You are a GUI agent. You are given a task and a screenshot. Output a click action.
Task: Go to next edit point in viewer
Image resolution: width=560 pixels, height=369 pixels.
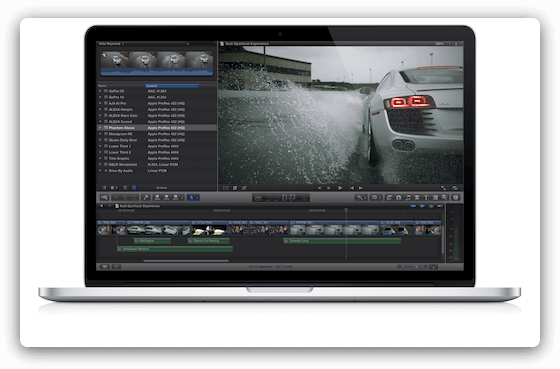click(361, 188)
